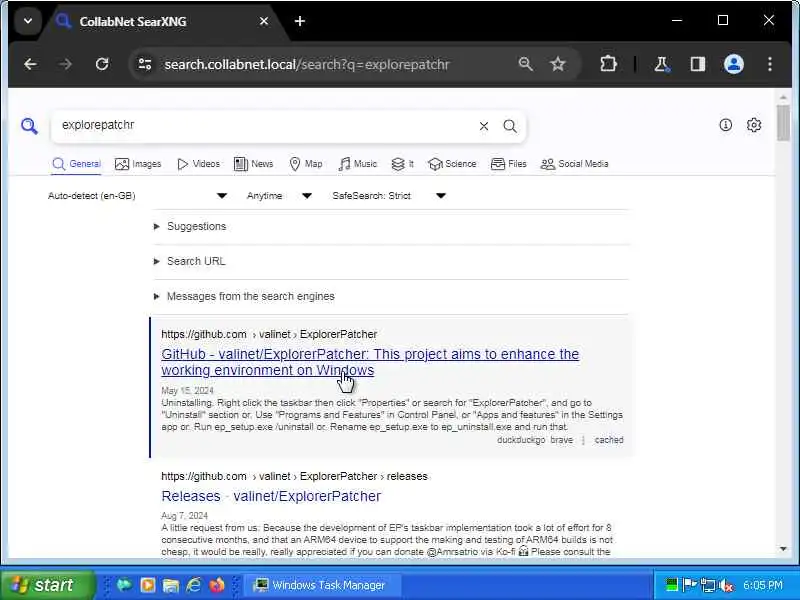This screenshot has height=600, width=800.
Task: Launch Firefox from quick launch
Action: click(x=217, y=585)
